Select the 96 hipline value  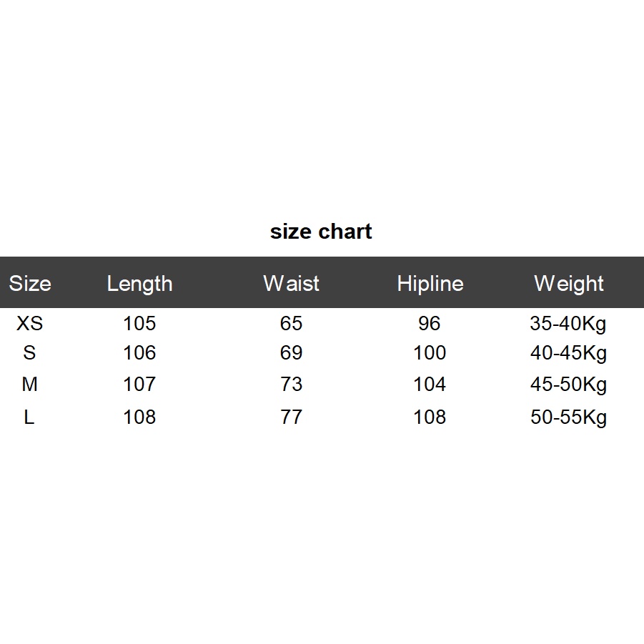point(430,324)
